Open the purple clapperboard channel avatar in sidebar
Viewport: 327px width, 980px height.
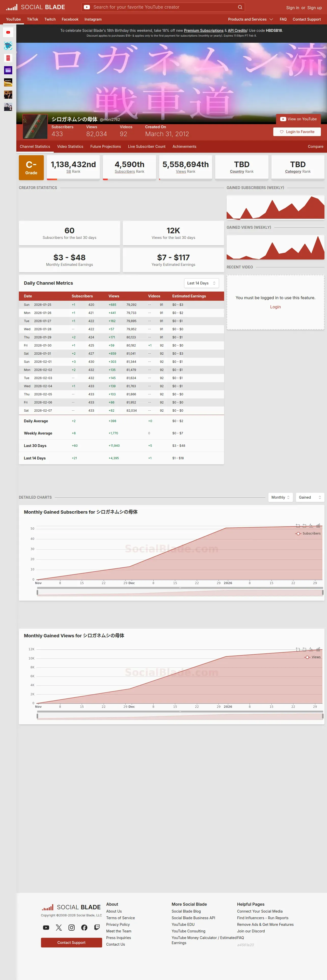click(x=8, y=70)
